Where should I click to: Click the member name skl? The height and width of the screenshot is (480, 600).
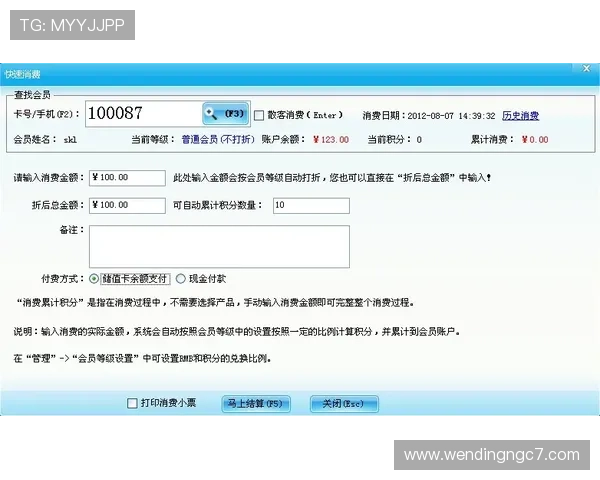70,140
